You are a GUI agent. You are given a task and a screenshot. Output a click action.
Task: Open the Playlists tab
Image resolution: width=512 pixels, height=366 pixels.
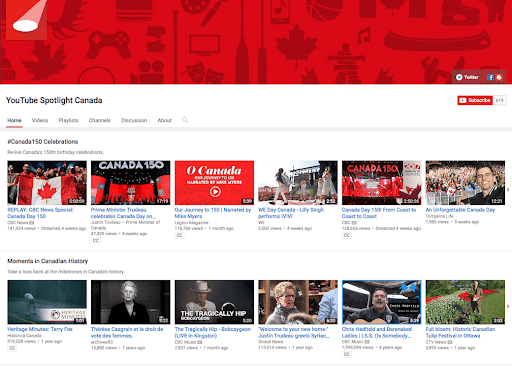(x=68, y=120)
